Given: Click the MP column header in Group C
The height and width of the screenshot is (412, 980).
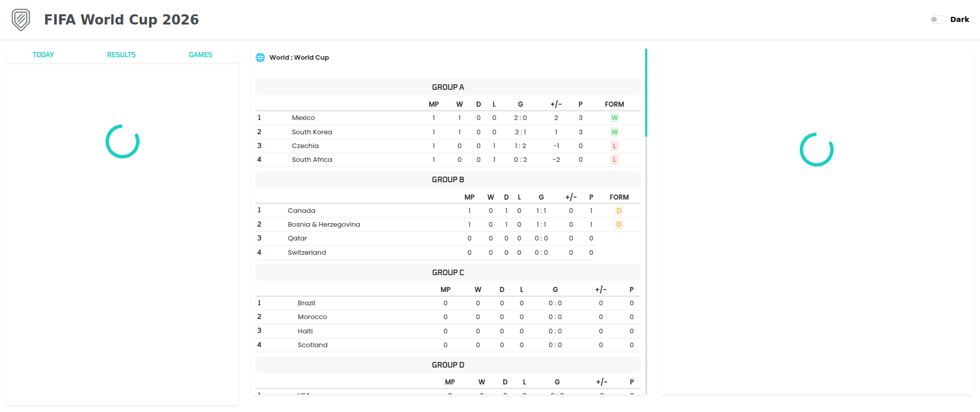Looking at the screenshot, I should [446, 289].
